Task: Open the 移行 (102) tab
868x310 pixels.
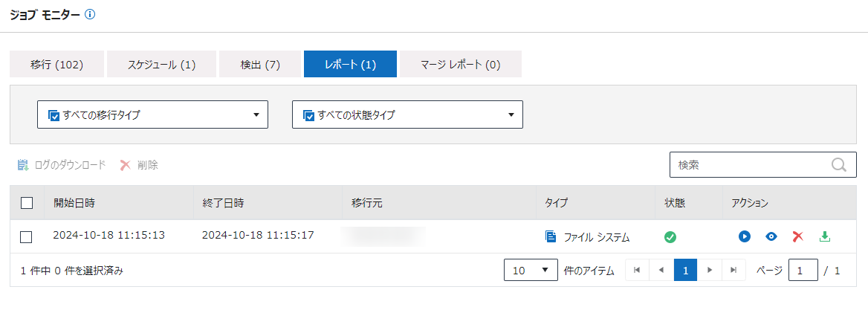Action: pos(57,64)
